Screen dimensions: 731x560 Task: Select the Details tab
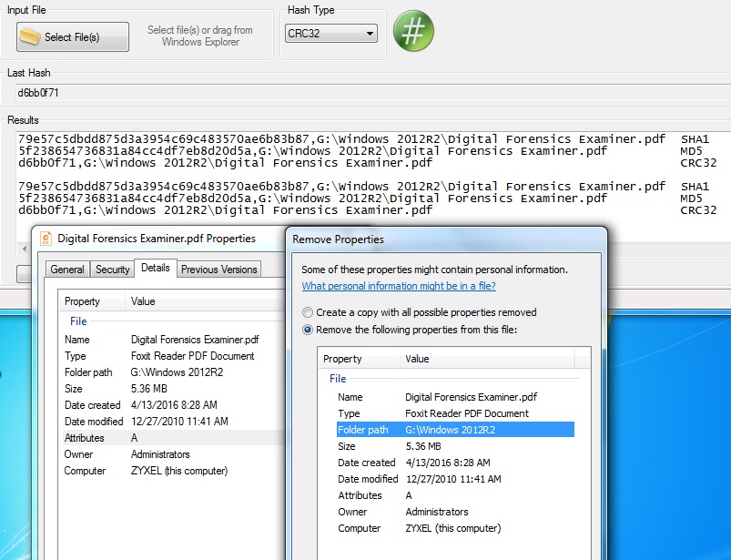[157, 269]
